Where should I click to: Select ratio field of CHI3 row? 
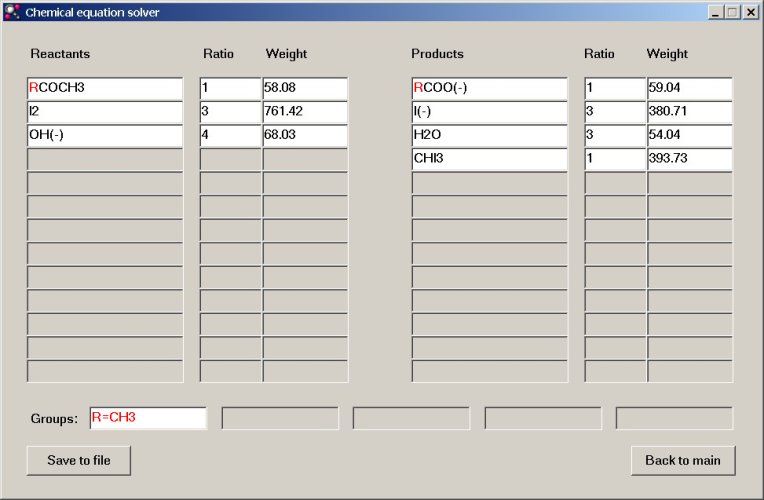[615, 158]
